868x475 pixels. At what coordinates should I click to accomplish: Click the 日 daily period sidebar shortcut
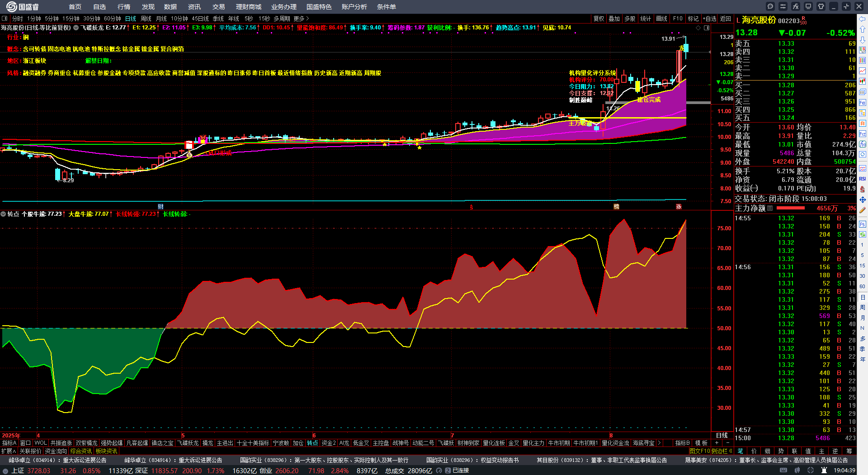[863, 297]
